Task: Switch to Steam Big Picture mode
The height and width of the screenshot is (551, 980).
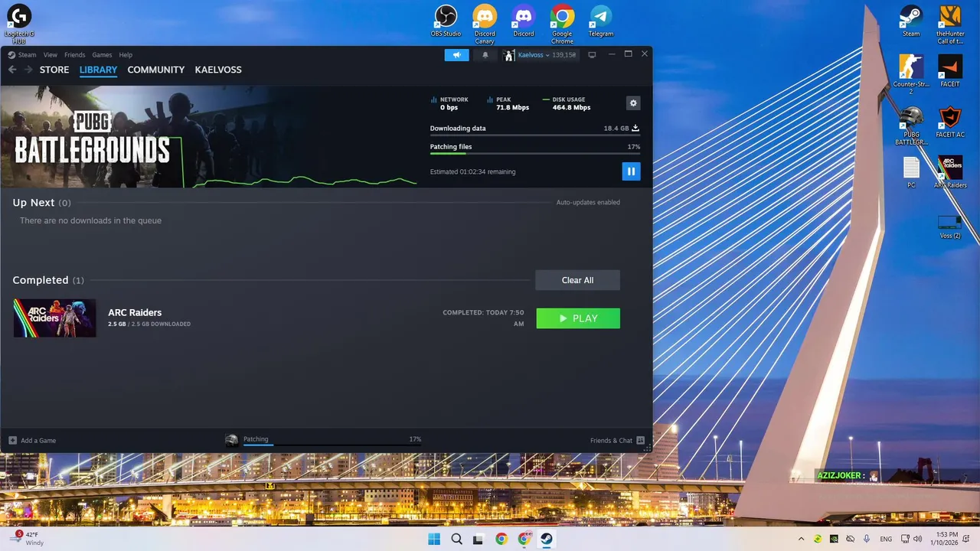Action: (x=592, y=55)
